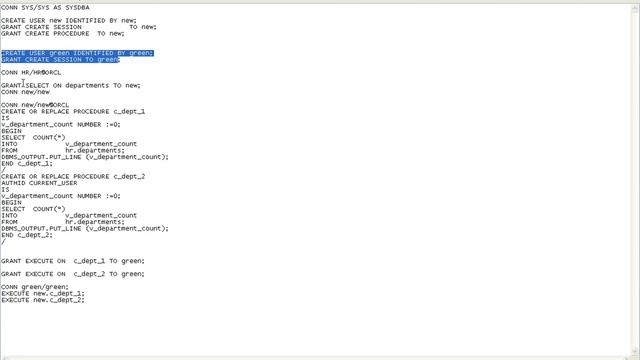Image resolution: width=640 pixels, height=360 pixels.
Task: Click GRANT EXECUTE ON c_dept_1 TO green line
Action: pos(73,261)
